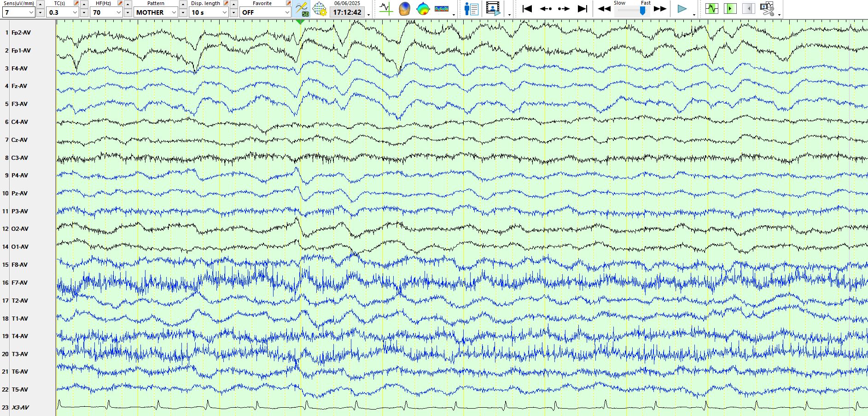Open the spectrogram trend display
The width and height of the screenshot is (868, 416).
coord(442,9)
